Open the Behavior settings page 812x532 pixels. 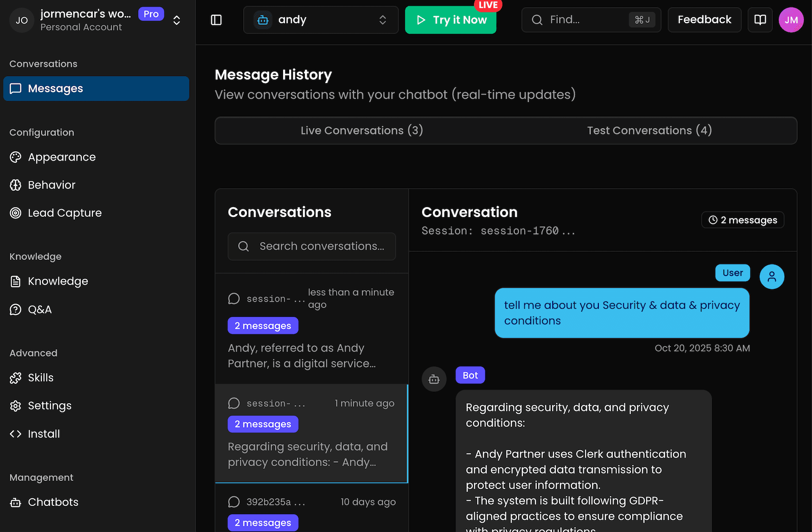pos(51,185)
